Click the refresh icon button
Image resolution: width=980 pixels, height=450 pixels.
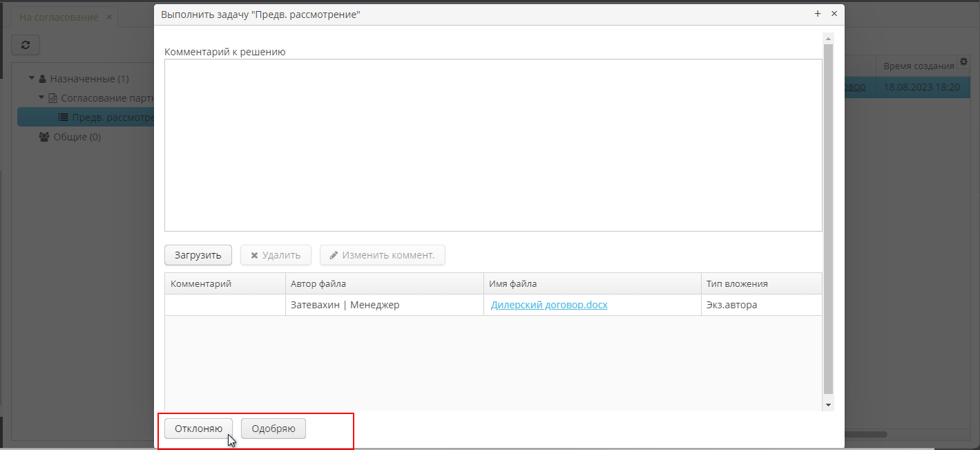point(26,45)
